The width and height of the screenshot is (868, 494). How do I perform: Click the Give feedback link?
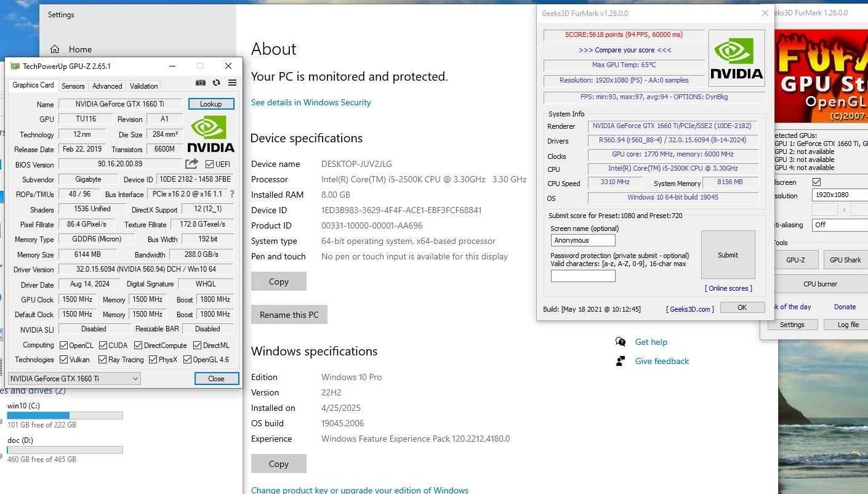pyautogui.click(x=662, y=361)
